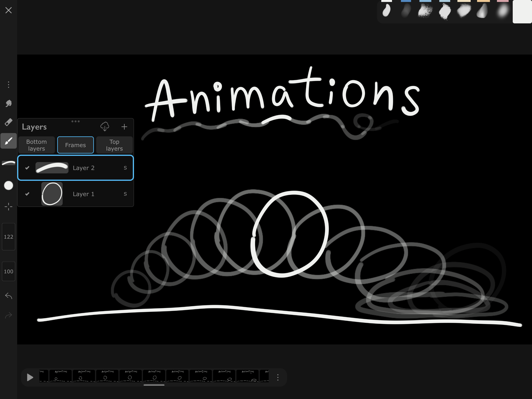
Task: Add a new layer with plus
Action: point(124,127)
